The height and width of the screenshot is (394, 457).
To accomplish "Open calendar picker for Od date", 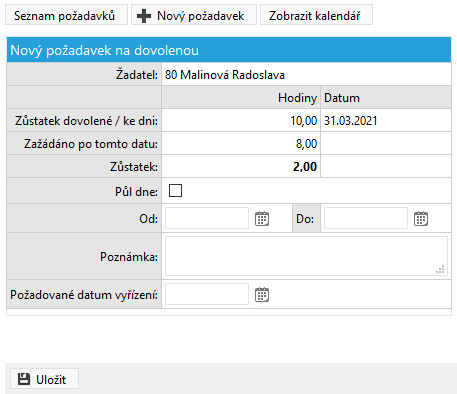I will coord(262,219).
